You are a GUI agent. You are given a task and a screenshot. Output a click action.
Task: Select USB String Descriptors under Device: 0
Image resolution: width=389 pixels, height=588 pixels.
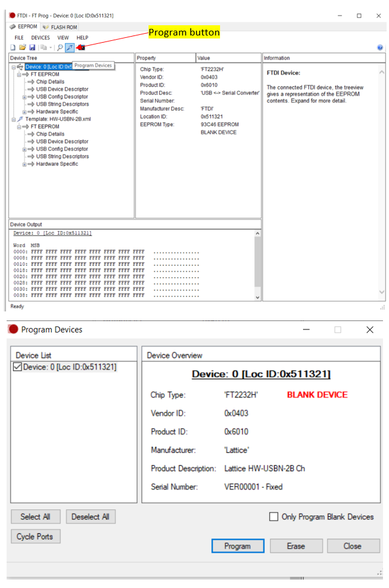click(63, 104)
